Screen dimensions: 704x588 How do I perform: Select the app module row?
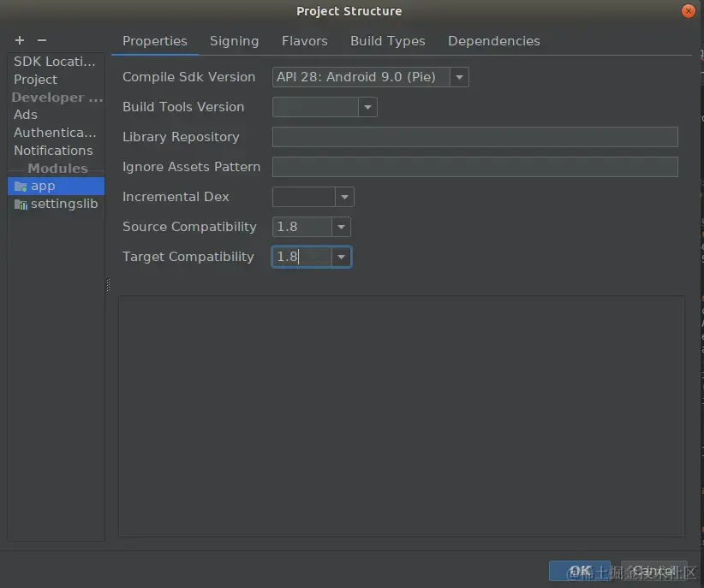[57, 187]
